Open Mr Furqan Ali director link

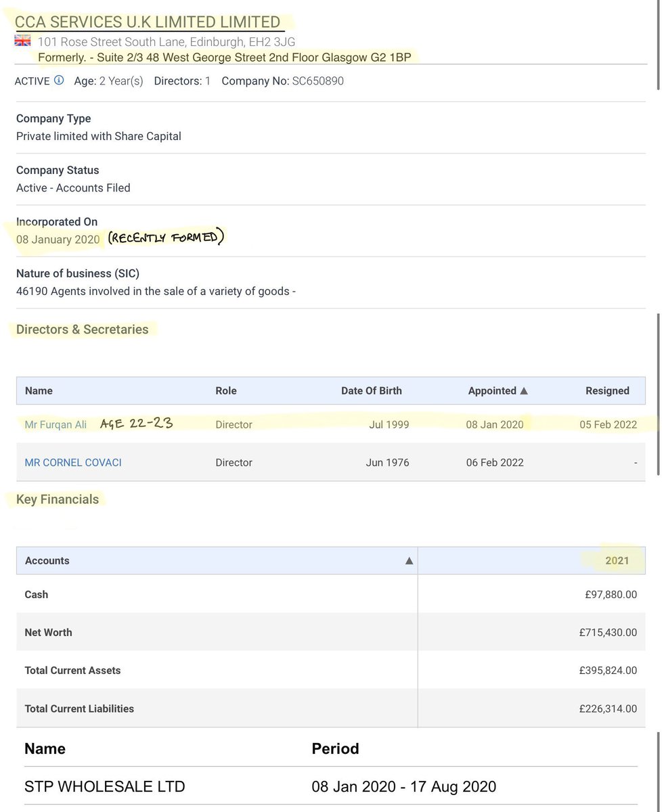(55, 424)
